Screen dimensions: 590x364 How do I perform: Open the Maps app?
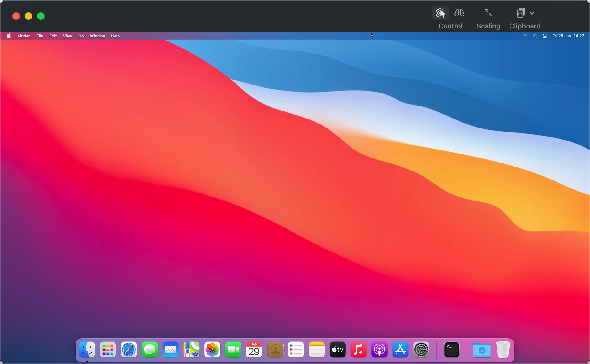[x=191, y=349]
